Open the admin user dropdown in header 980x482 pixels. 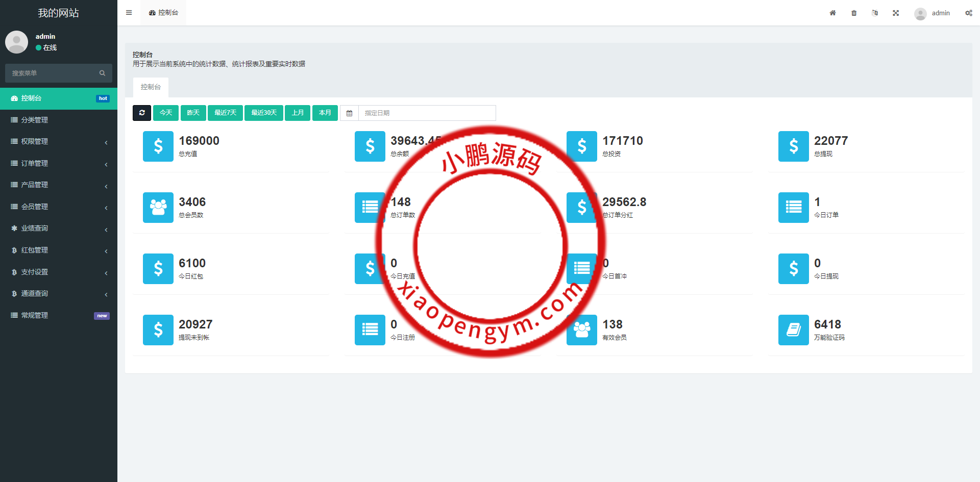click(933, 13)
